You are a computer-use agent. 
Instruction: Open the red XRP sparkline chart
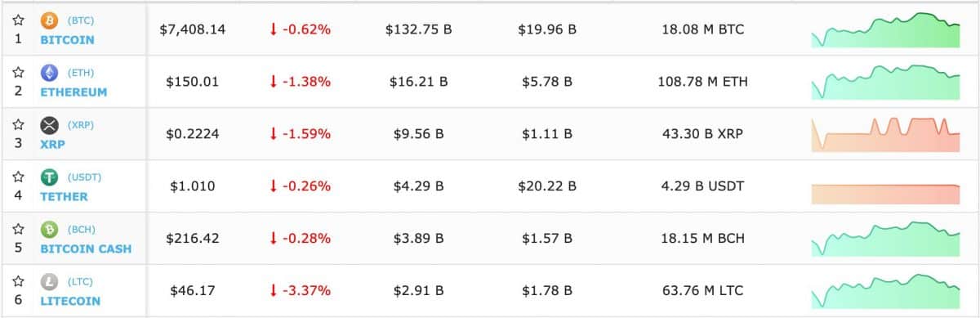tap(885, 134)
